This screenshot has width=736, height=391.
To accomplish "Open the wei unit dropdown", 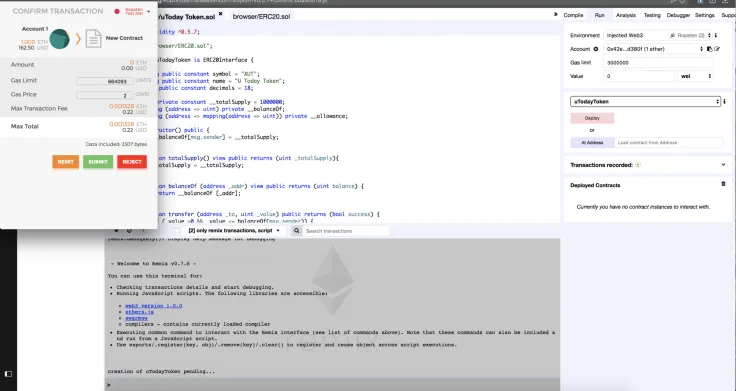I will click(695, 76).
